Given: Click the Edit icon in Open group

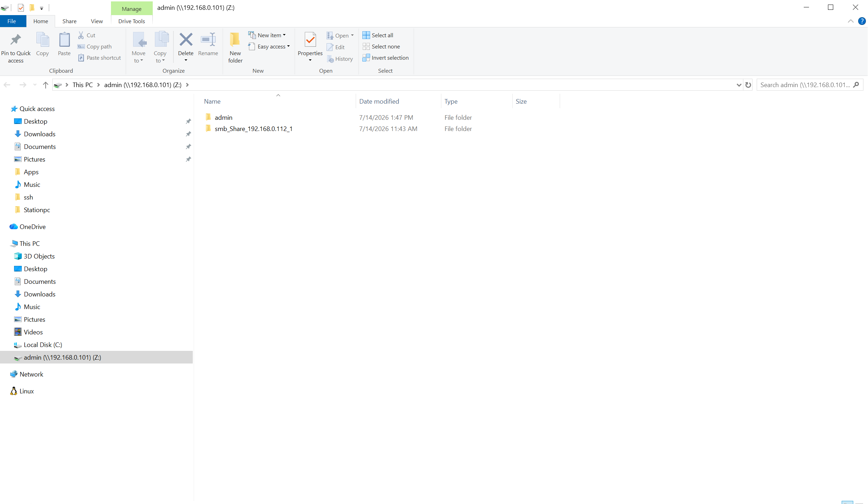Looking at the screenshot, I should point(330,47).
